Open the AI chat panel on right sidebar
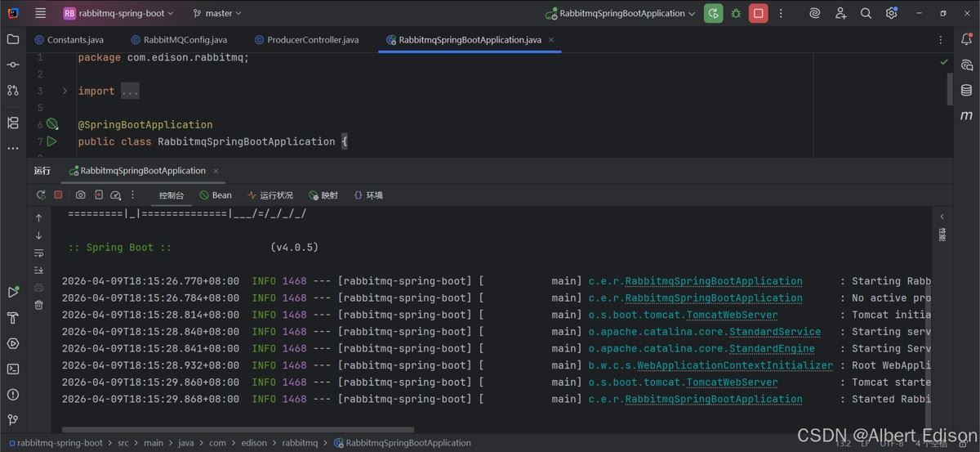The height and width of the screenshot is (452, 980). pos(967,65)
